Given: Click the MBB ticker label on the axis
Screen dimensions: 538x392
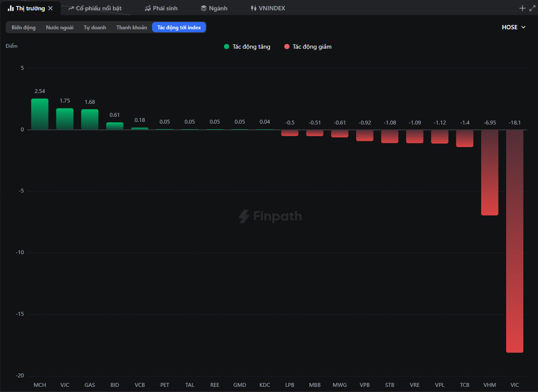Looking at the screenshot, I should (x=314, y=385).
